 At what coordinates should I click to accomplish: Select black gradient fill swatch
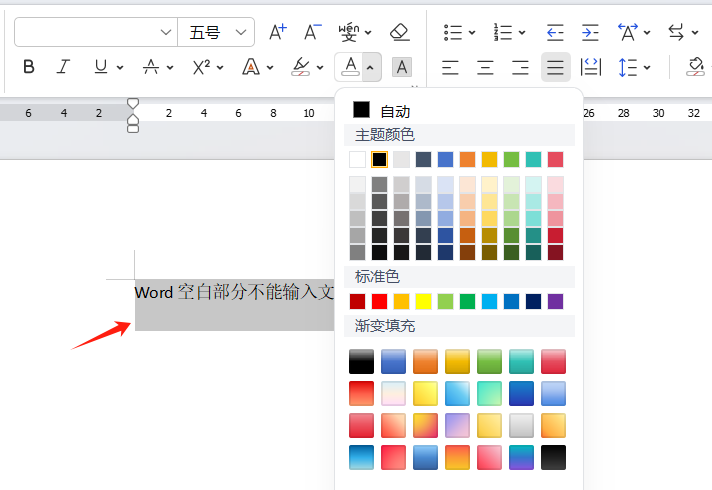click(361, 361)
